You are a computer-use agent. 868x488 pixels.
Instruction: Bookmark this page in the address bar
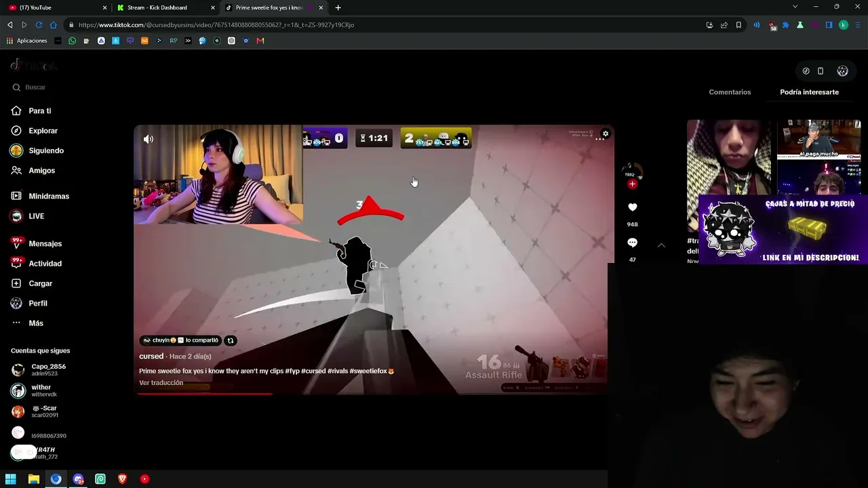pyautogui.click(x=738, y=25)
